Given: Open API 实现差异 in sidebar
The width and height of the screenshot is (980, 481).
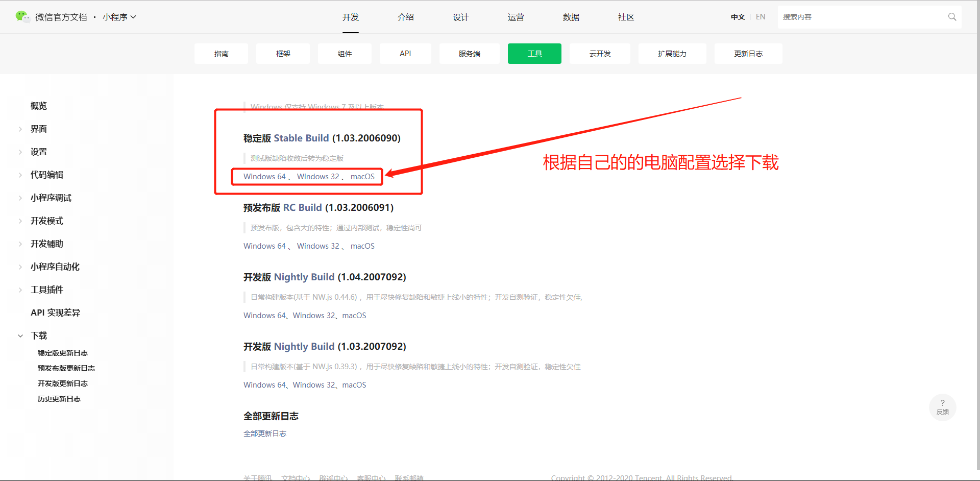Looking at the screenshot, I should click(55, 312).
